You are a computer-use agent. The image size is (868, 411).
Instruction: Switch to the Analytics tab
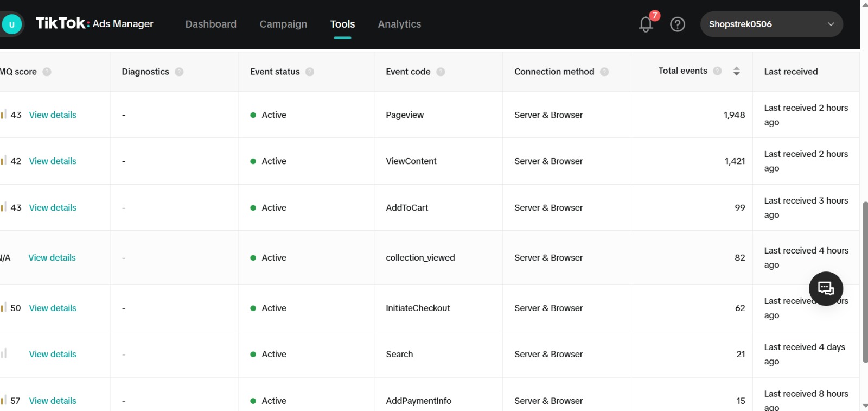399,24
